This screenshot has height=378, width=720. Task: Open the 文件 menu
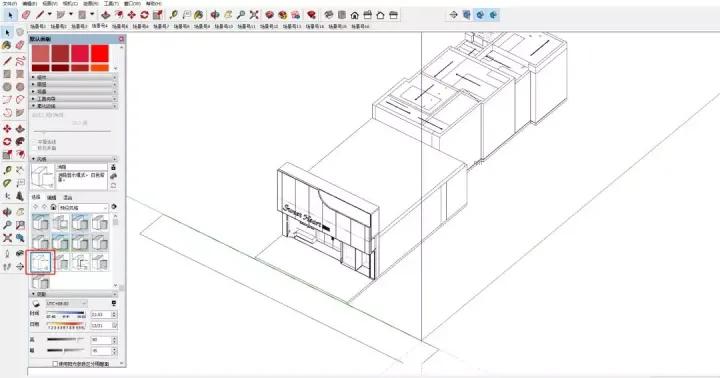[x=9, y=3]
